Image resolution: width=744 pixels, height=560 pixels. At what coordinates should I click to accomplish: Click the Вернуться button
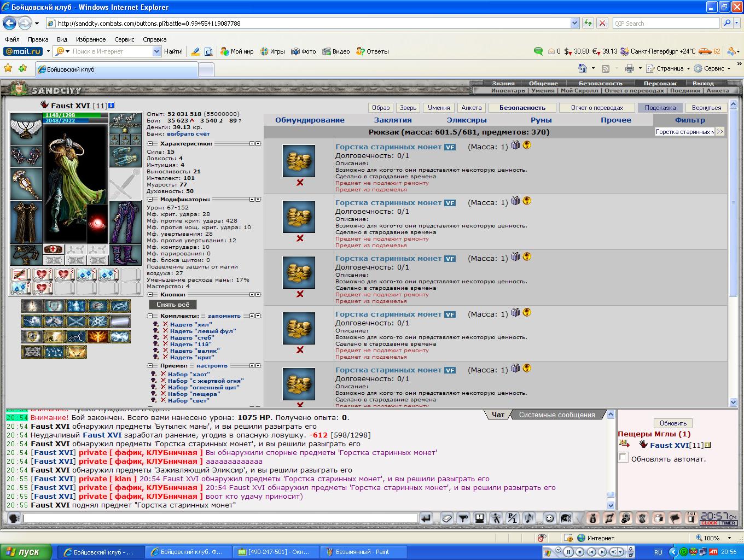(706, 108)
